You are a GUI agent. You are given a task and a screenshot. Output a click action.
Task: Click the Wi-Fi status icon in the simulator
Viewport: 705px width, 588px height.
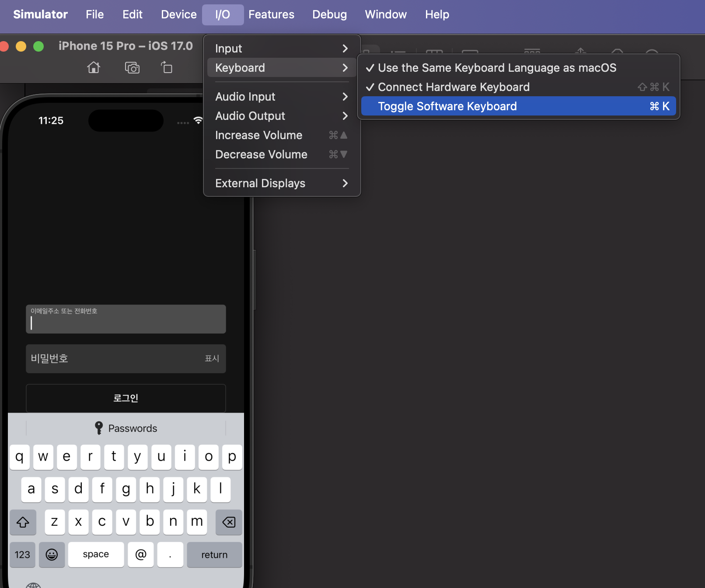pyautogui.click(x=198, y=120)
